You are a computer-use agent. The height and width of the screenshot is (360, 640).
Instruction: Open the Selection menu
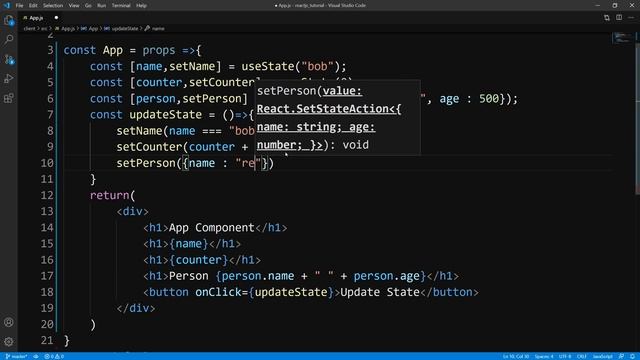(53, 5)
